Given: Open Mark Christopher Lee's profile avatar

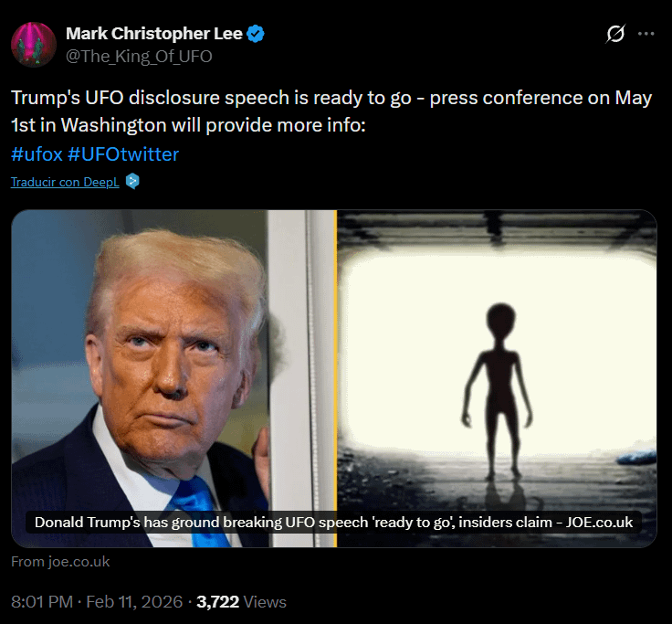Looking at the screenshot, I should [34, 45].
